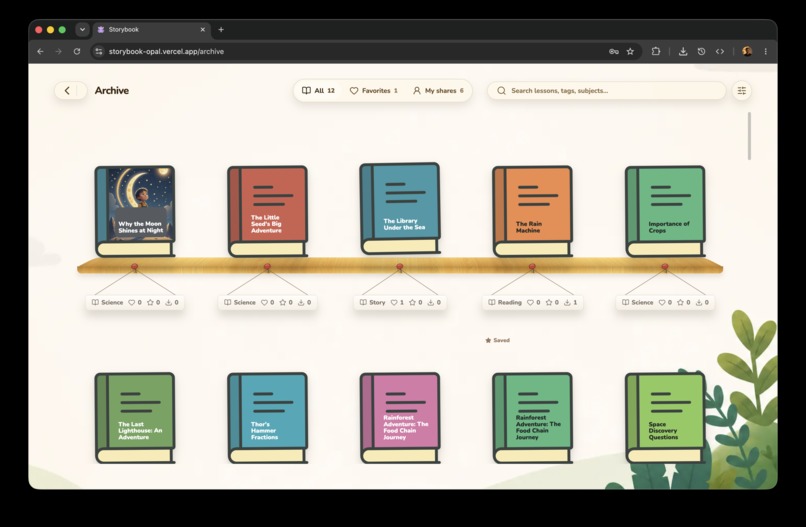
Task: Open the filter settings sliders icon
Action: [742, 90]
